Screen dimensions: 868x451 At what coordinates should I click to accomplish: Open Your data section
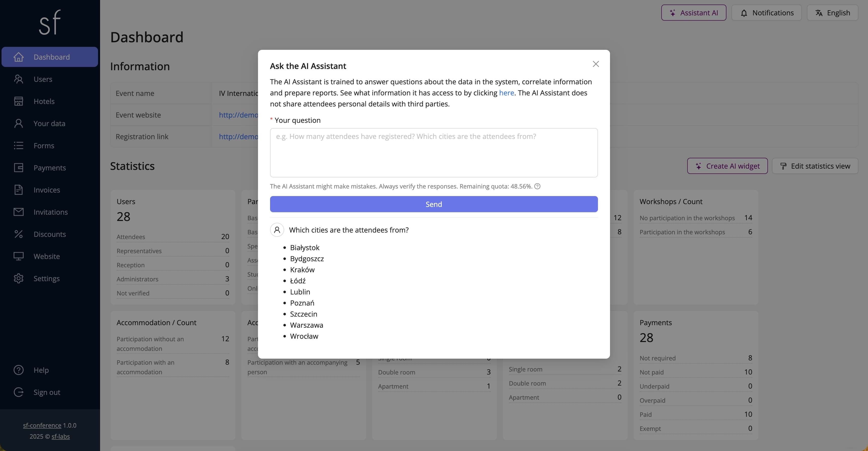click(x=49, y=124)
